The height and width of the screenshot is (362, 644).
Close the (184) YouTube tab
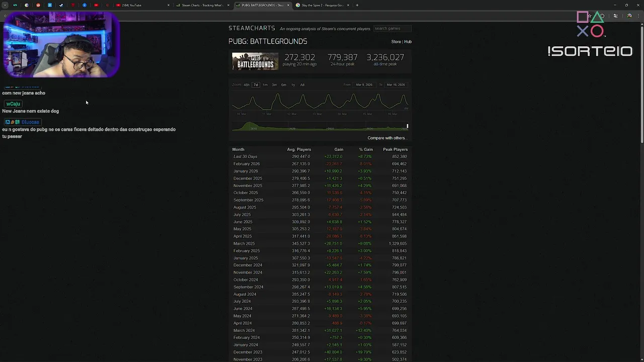169,5
